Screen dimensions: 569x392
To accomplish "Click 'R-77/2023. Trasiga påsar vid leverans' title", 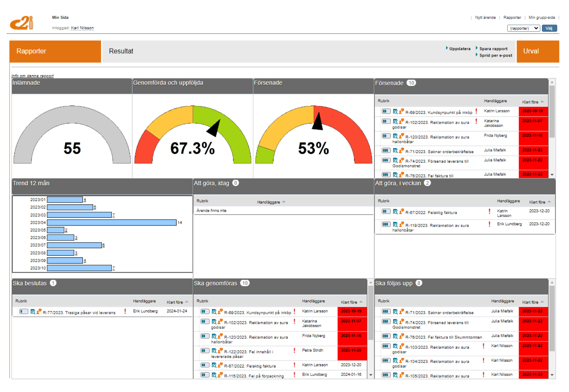I will coord(79,313).
